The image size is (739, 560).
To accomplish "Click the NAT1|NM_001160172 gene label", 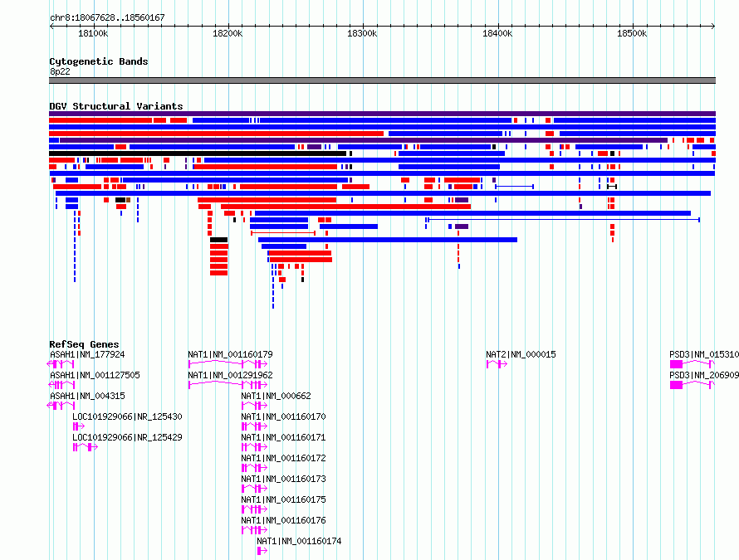I will point(283,458).
